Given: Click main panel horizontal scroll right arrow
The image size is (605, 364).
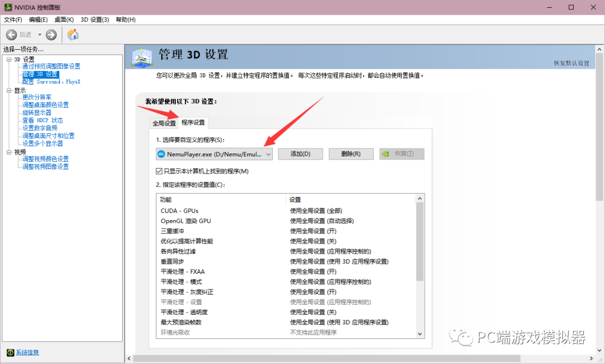Looking at the screenshot, I should (591, 358).
